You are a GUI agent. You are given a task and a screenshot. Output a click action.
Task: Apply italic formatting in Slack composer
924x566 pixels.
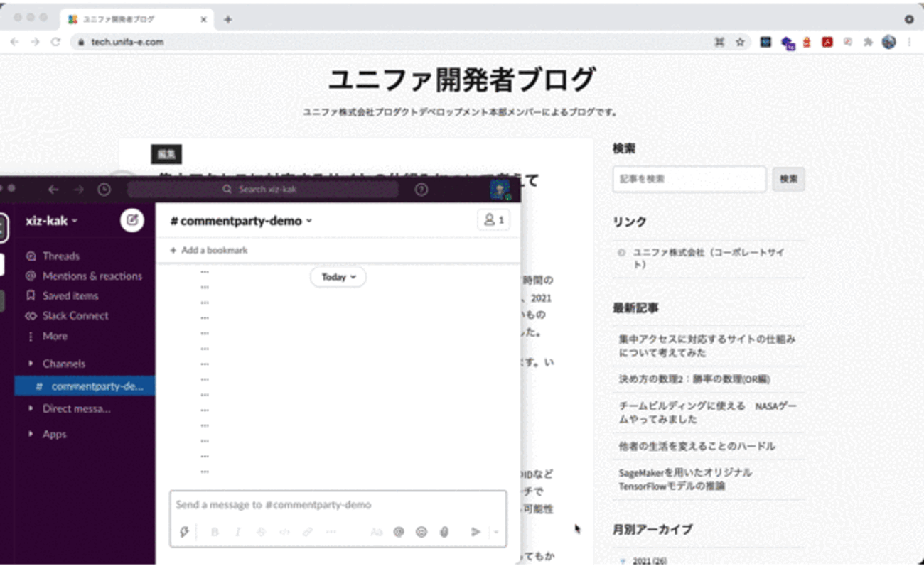click(237, 532)
